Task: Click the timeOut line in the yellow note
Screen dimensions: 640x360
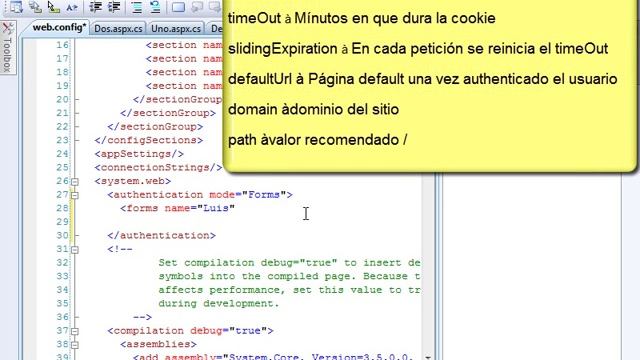Action: [x=362, y=18]
